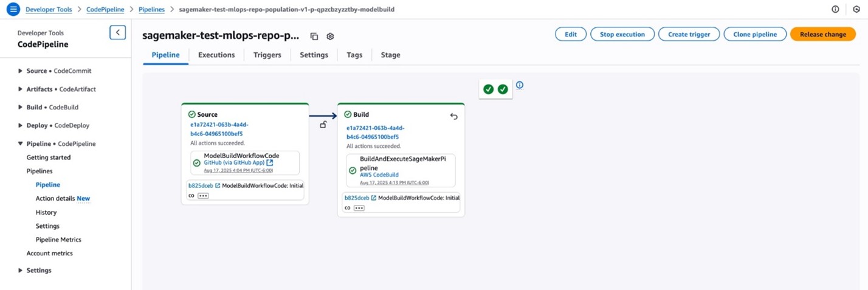Click the second green checkmark in stage overview
The image size is (868, 290).
(503, 89)
